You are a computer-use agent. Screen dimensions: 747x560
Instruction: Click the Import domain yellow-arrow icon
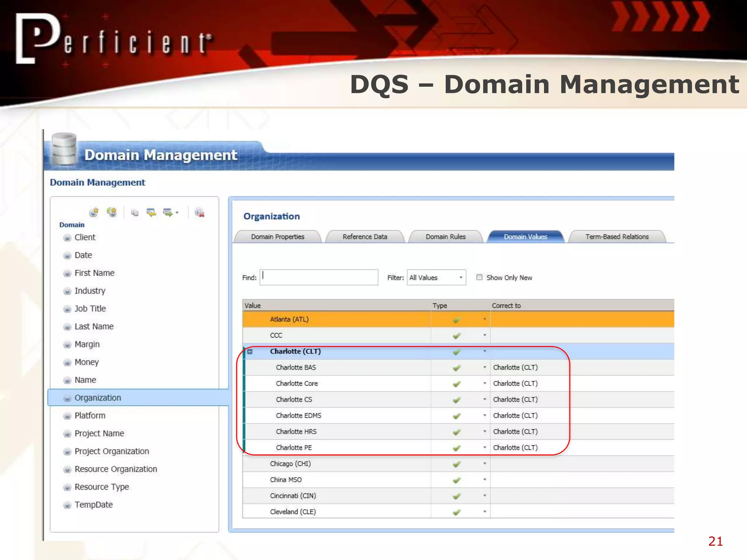coord(151,212)
